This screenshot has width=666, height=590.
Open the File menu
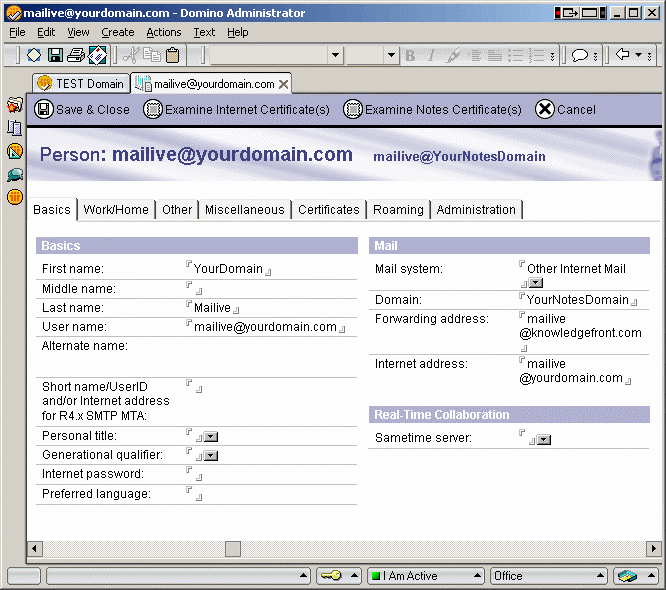[x=17, y=32]
